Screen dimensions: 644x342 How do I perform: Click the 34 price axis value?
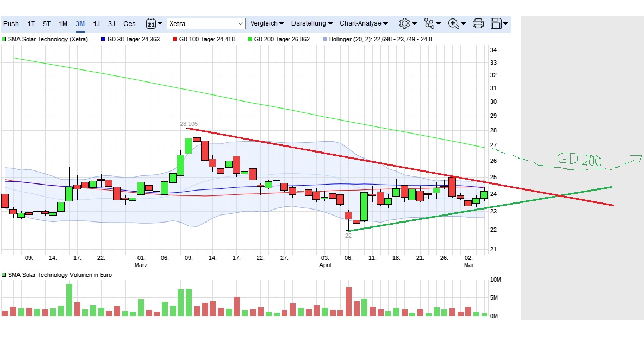pyautogui.click(x=493, y=50)
